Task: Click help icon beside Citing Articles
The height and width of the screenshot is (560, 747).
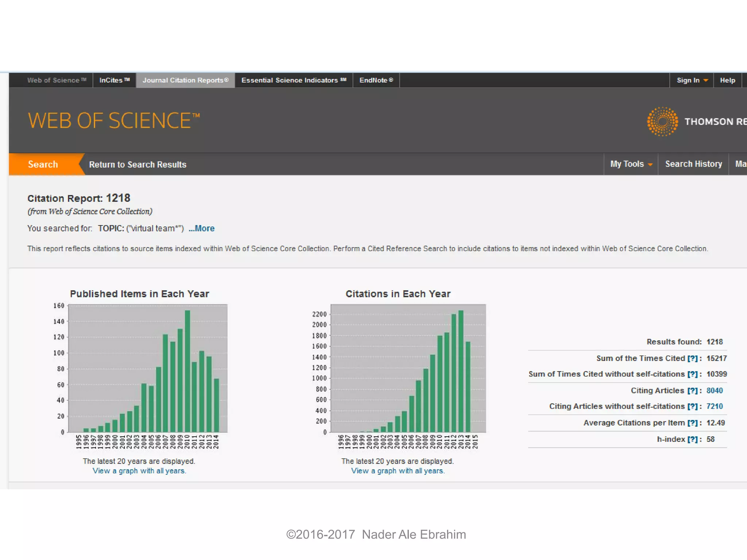Action: 692,390
